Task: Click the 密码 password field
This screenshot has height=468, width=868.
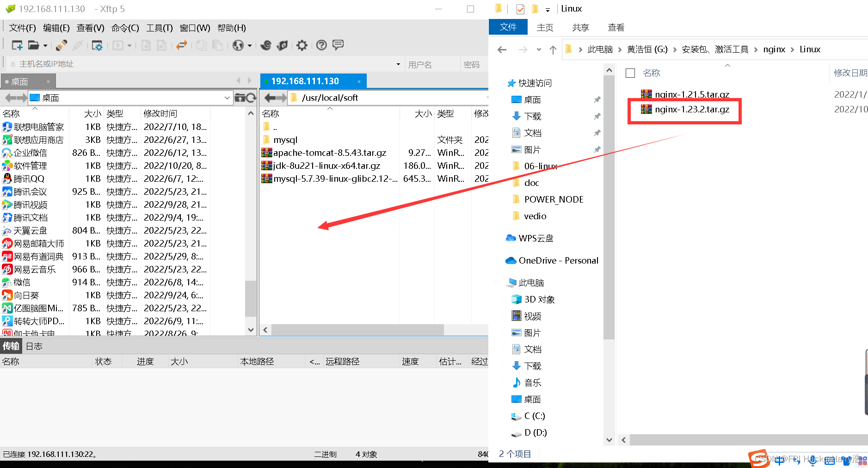Action: coord(474,64)
